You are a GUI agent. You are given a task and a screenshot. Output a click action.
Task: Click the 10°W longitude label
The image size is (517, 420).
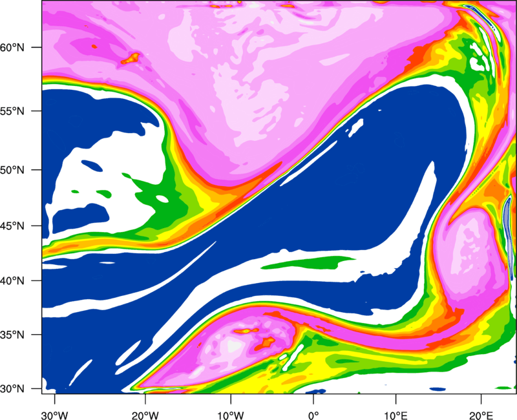(231, 415)
